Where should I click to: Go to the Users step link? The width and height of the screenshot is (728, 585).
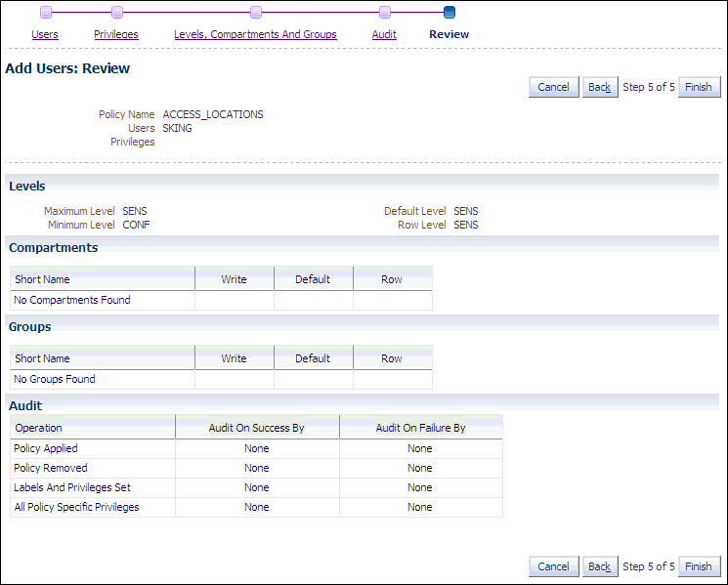(45, 34)
